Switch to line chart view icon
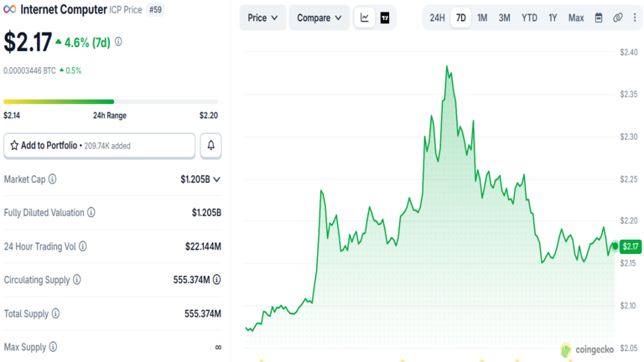Image resolution: width=644 pixels, height=362 pixels. [364, 18]
